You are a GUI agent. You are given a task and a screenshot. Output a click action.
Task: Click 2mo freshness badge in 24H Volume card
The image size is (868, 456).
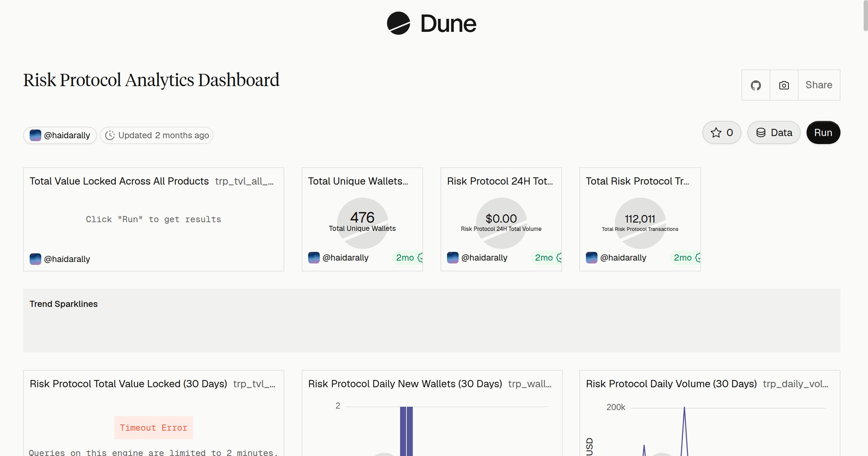coord(546,258)
